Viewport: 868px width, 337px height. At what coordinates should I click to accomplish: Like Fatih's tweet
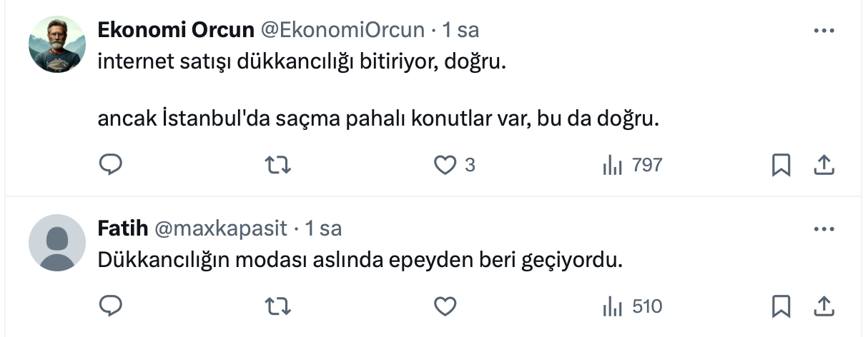pyautogui.click(x=445, y=307)
